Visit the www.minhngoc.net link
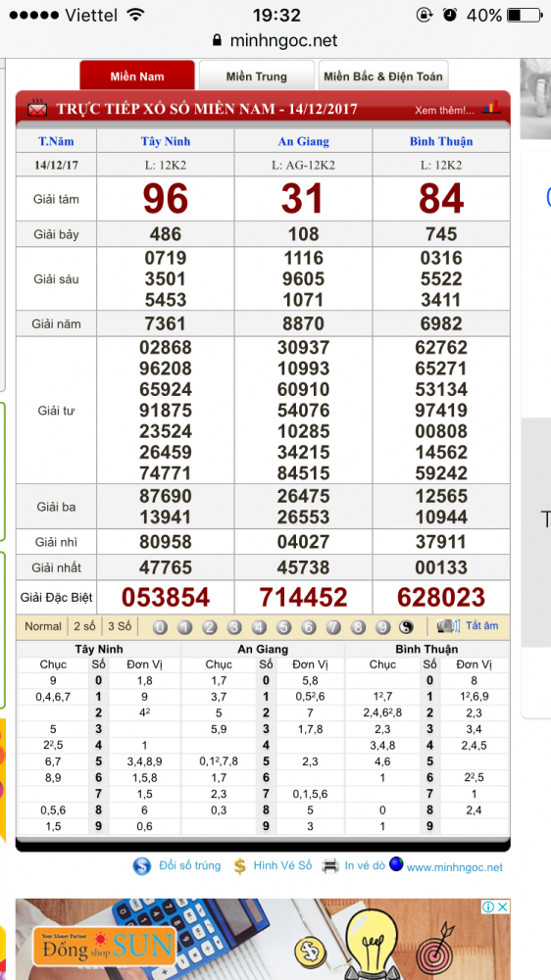This screenshot has height=980, width=551. (455, 867)
